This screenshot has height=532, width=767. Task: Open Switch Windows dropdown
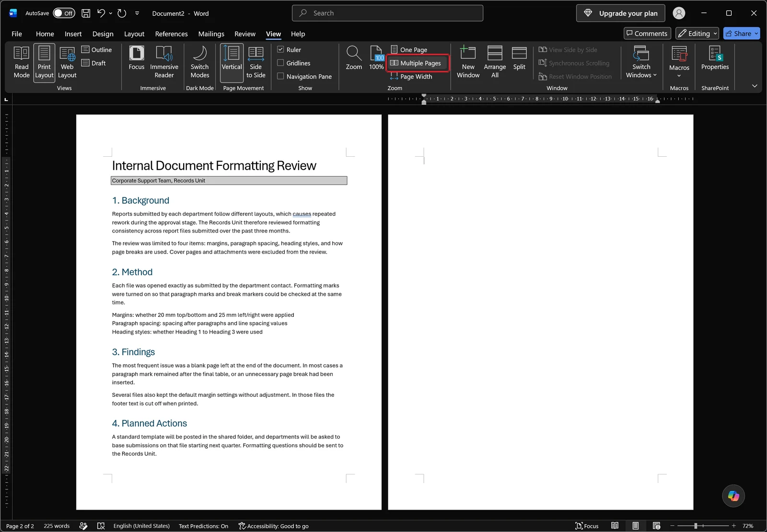point(641,62)
